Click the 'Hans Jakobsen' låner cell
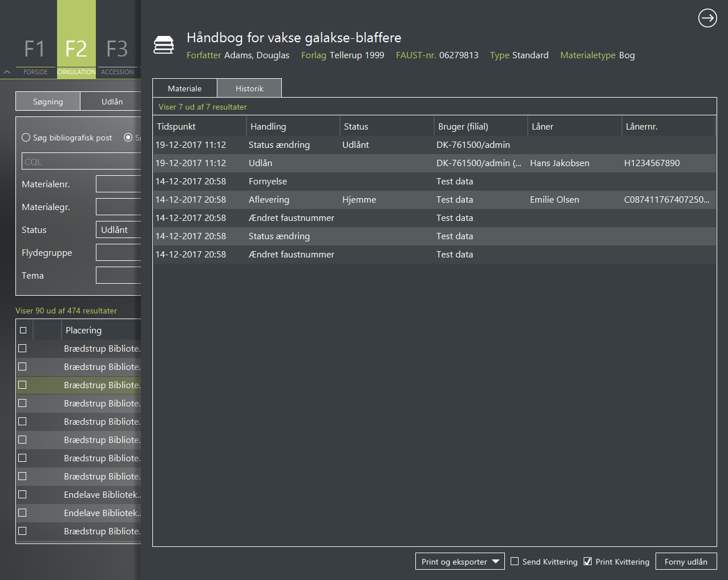The width and height of the screenshot is (728, 580). pyautogui.click(x=560, y=163)
